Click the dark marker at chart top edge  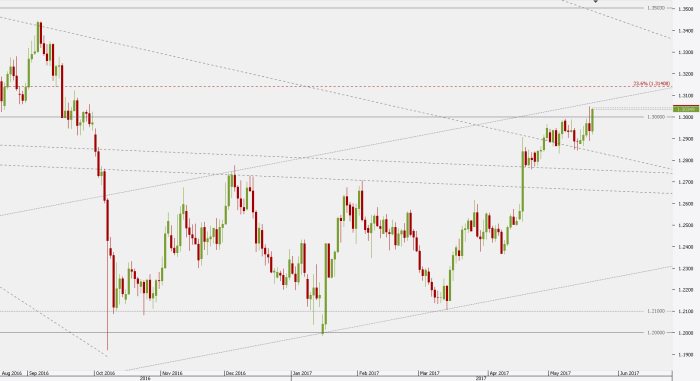(596, 1)
